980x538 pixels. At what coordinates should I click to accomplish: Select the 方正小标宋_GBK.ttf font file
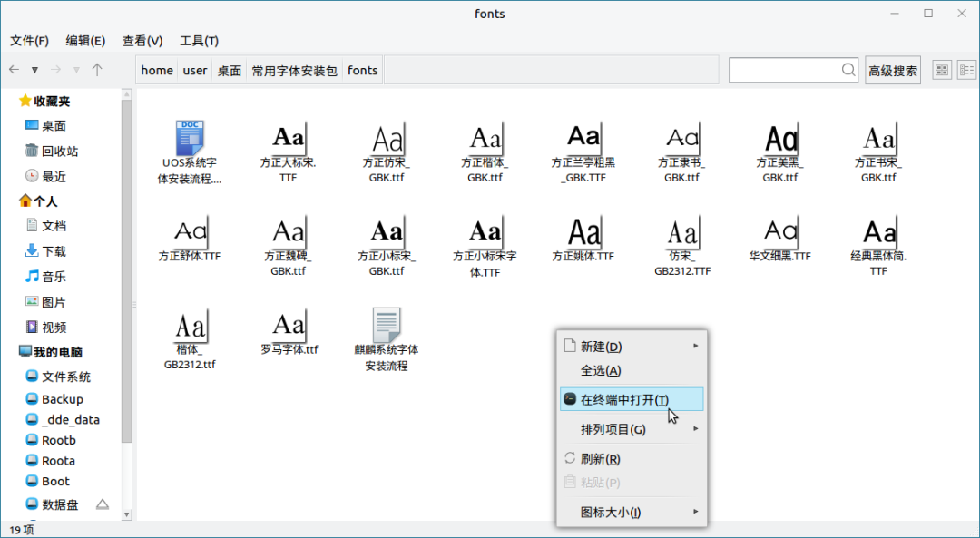click(387, 247)
